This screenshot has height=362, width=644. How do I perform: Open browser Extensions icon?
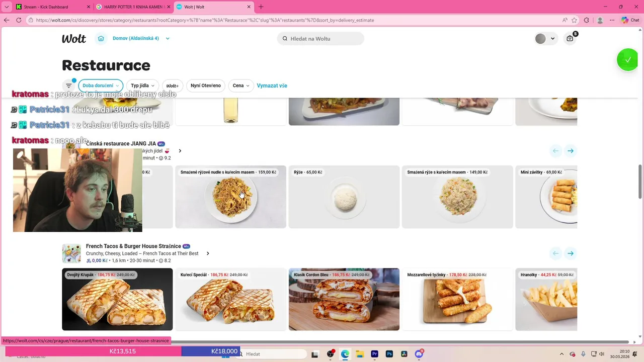[x=587, y=20]
